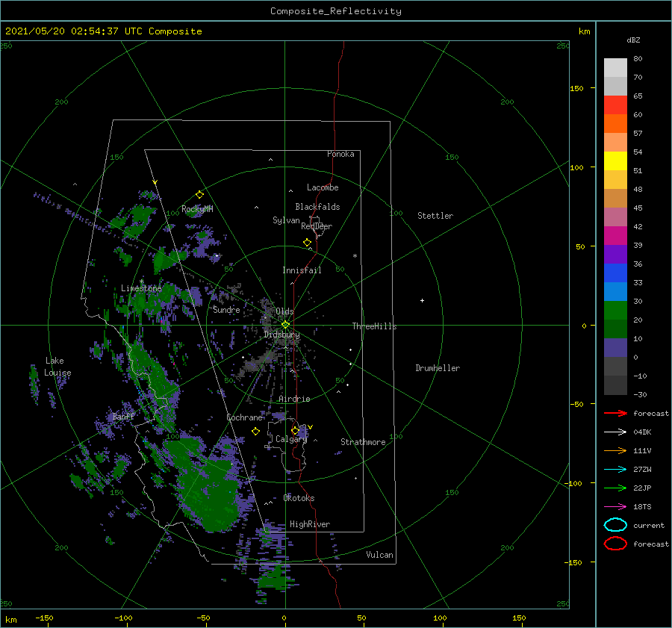Click the white plus marker east of ThreeHills

(422, 300)
